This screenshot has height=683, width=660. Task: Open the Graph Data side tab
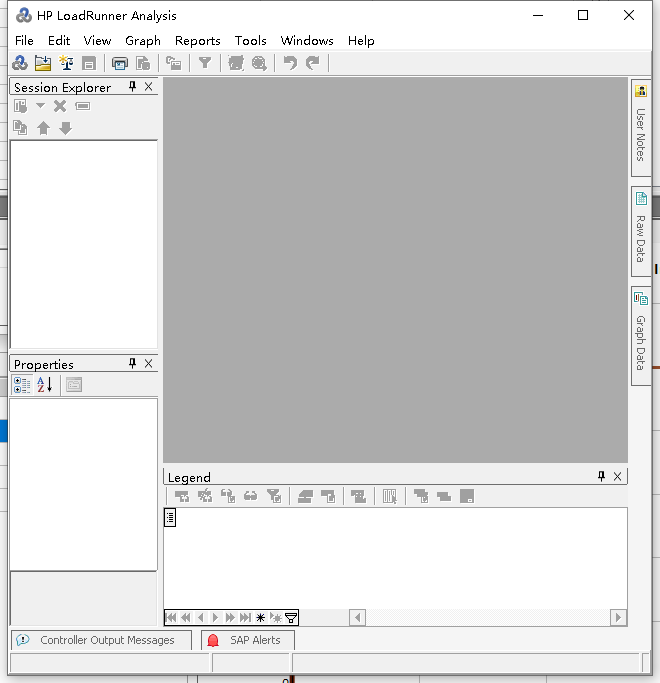(x=641, y=335)
